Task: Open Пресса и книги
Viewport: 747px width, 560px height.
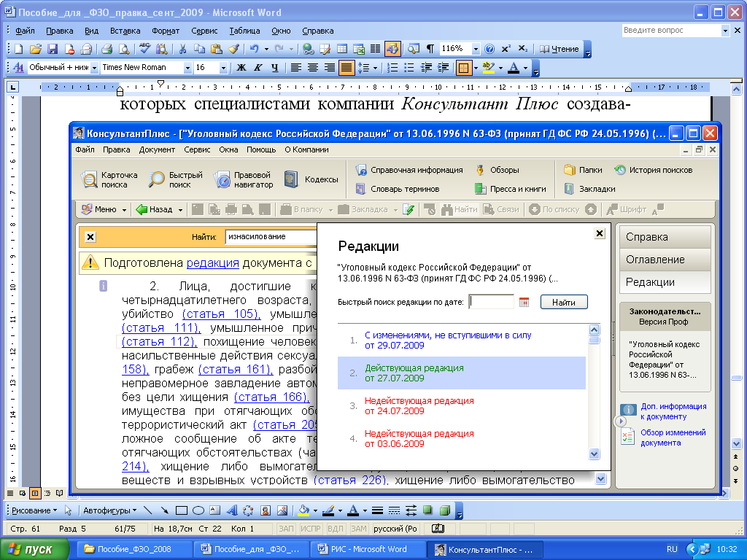Action: tap(510, 189)
